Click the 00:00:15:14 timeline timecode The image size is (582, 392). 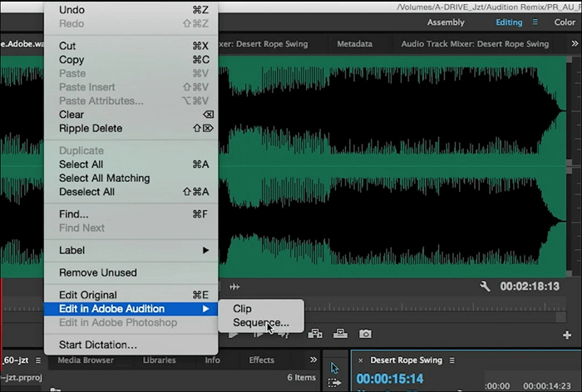pyautogui.click(x=390, y=379)
